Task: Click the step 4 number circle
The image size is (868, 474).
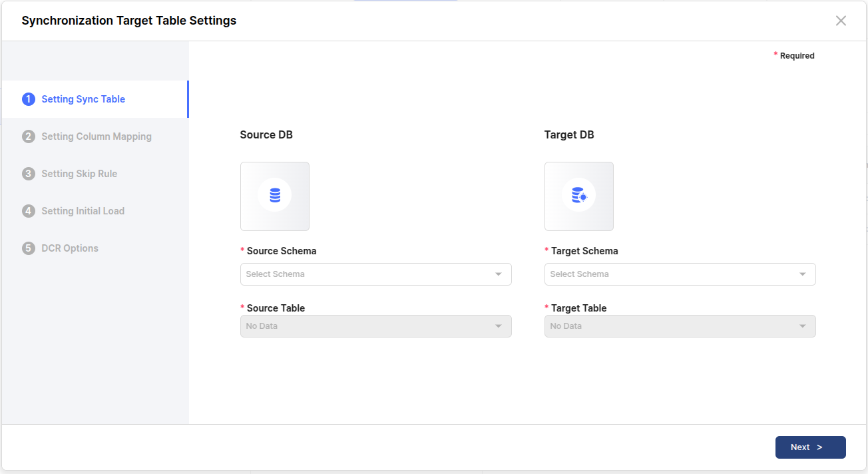Action: (28, 211)
